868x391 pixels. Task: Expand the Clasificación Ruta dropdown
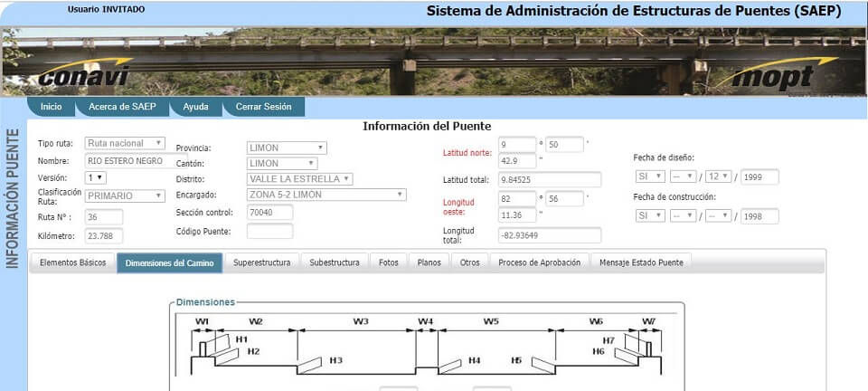point(125,195)
